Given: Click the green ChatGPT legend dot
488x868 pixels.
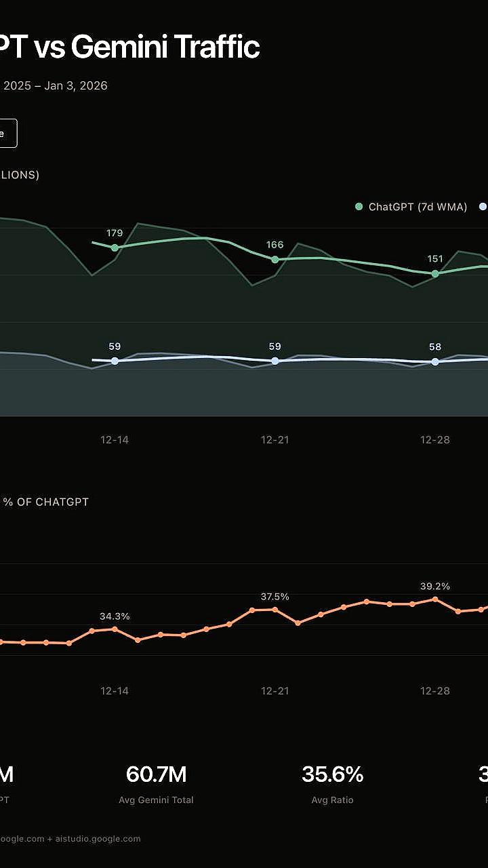Looking at the screenshot, I should (x=359, y=207).
